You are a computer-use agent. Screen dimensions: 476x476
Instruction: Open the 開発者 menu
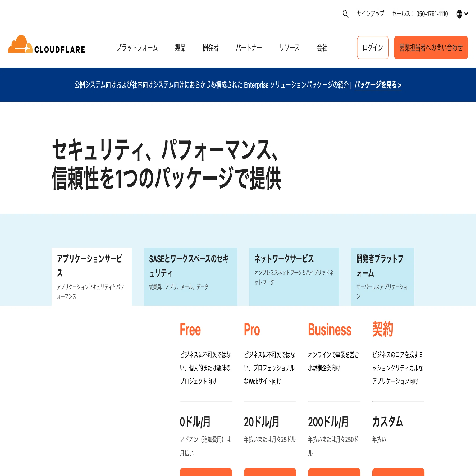point(211,48)
